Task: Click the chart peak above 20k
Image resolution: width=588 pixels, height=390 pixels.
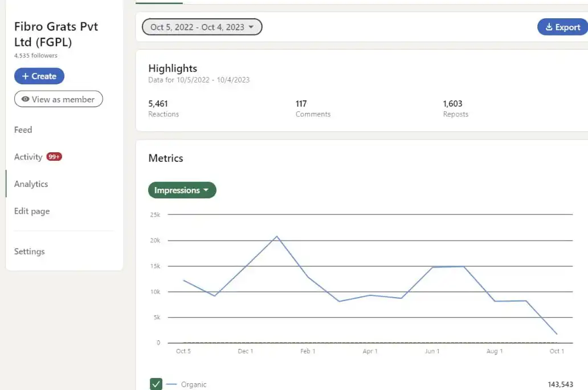Action: [x=277, y=236]
